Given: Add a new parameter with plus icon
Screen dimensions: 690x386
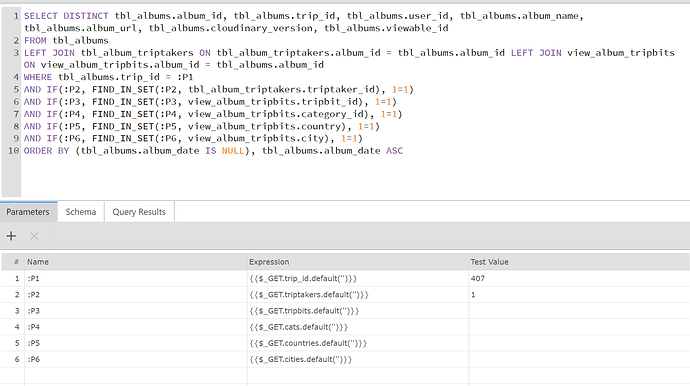Looking at the screenshot, I should pos(11,236).
